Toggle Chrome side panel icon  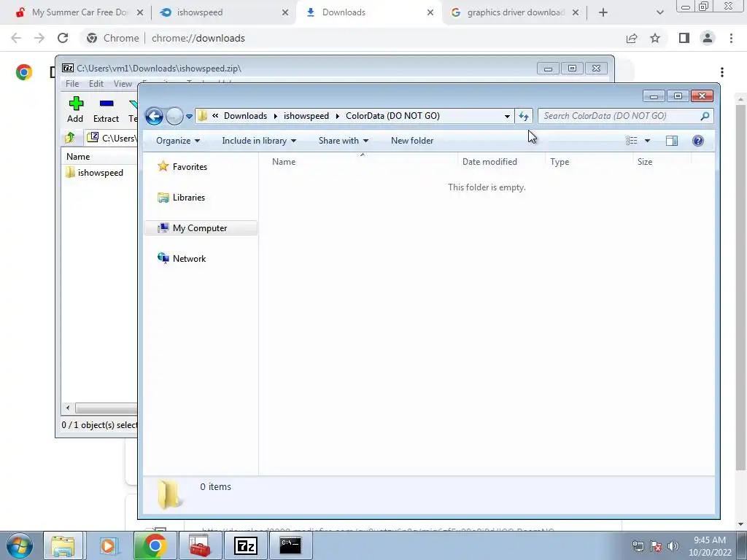[684, 38]
